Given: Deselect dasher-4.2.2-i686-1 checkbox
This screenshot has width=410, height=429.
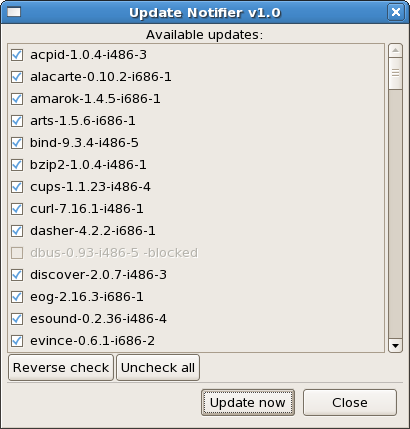Looking at the screenshot, I should tap(17, 231).
